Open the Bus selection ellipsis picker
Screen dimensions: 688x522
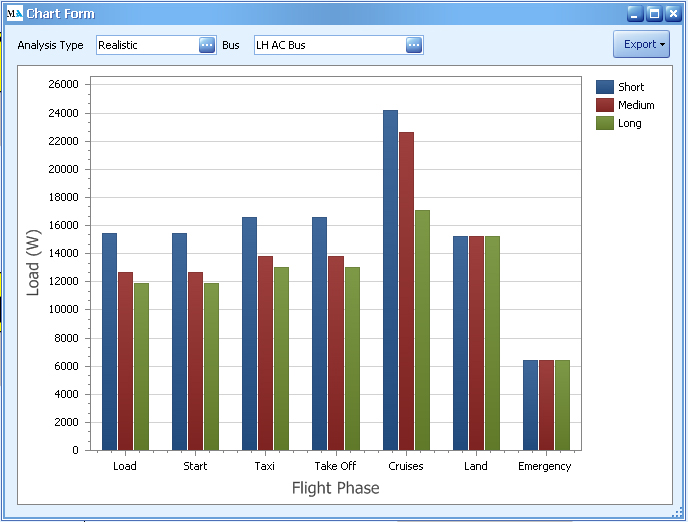point(414,45)
